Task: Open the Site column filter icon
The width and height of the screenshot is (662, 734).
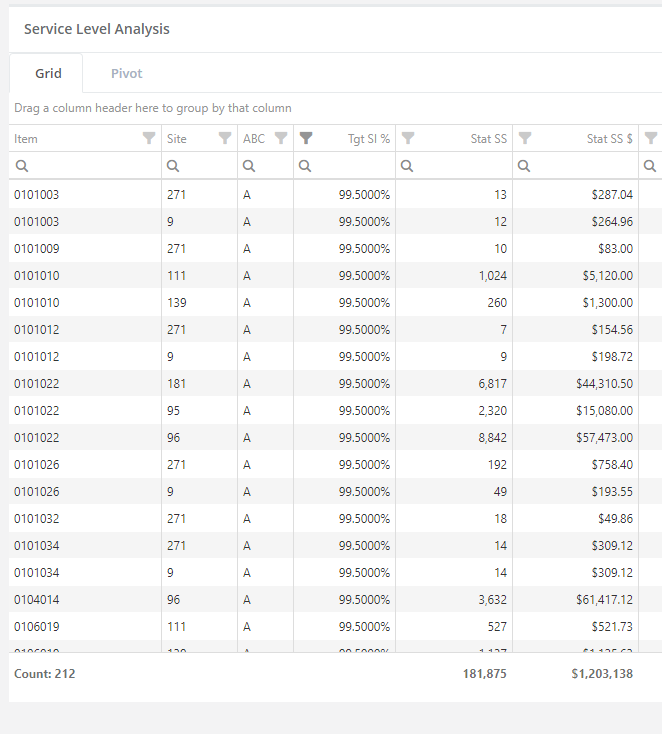Action: 225,138
